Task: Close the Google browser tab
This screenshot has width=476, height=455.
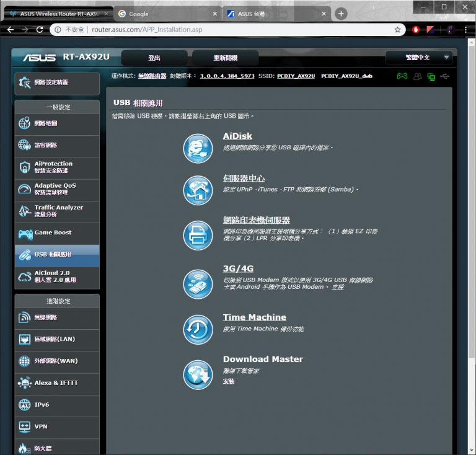Action: click(x=215, y=14)
